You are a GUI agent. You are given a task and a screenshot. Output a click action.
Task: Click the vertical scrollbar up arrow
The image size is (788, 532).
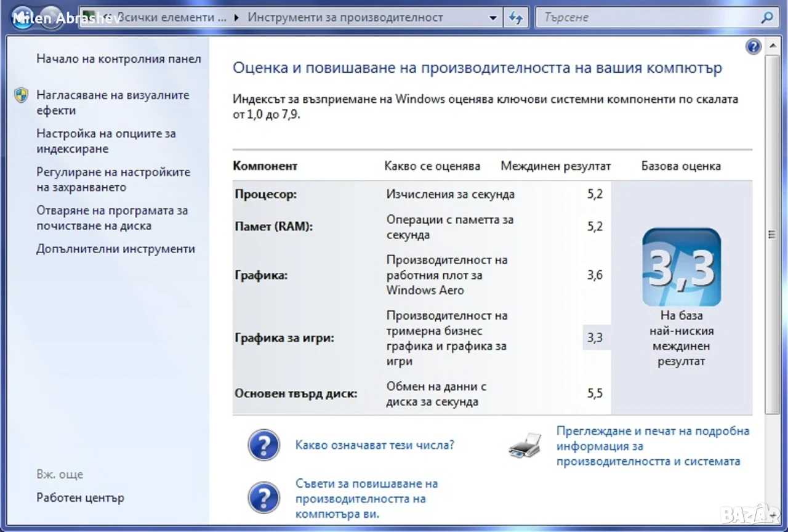point(771,47)
